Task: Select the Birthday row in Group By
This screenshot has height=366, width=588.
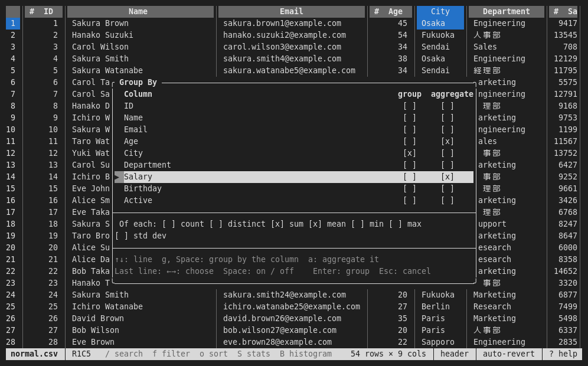Action: tap(293, 189)
